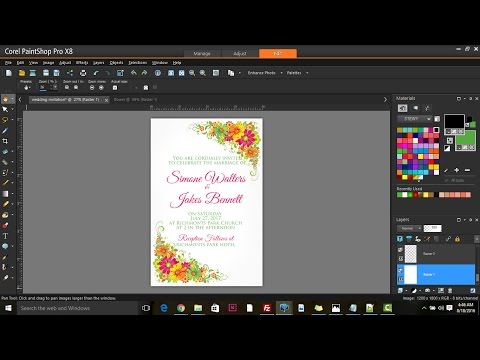Click the layer opacity field in Layers palette
Viewport: 480px width, 360px height.
pos(432,228)
